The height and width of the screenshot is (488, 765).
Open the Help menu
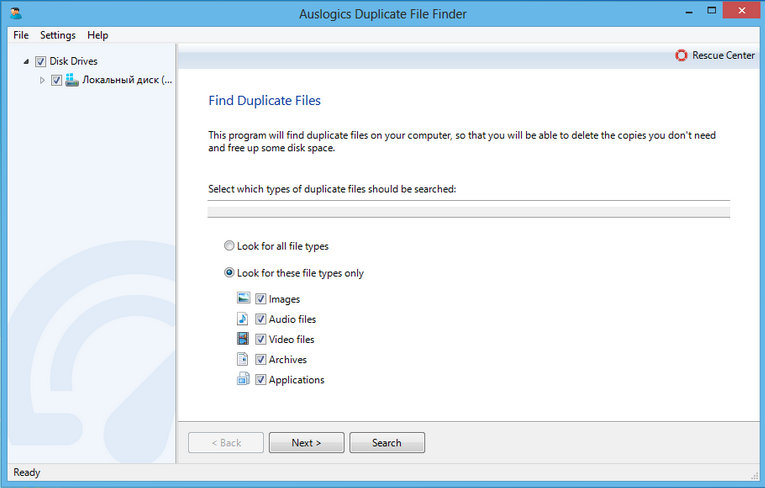tap(98, 35)
